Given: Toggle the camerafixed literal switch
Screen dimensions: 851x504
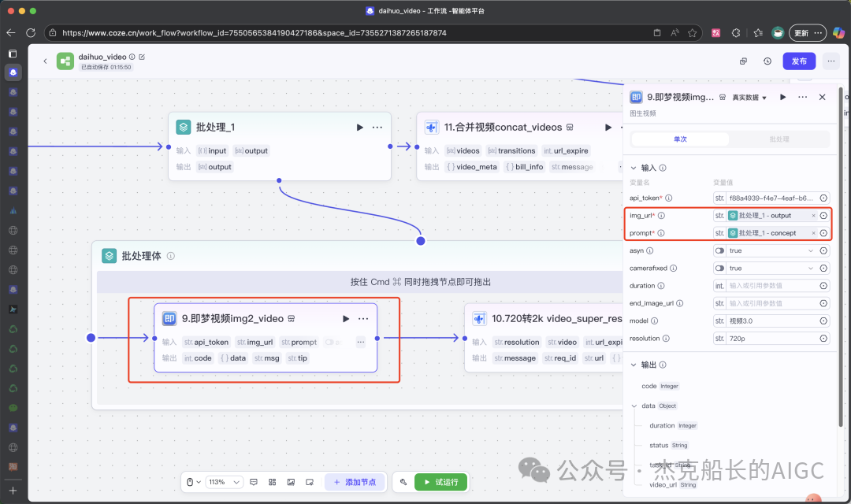Looking at the screenshot, I should (719, 268).
